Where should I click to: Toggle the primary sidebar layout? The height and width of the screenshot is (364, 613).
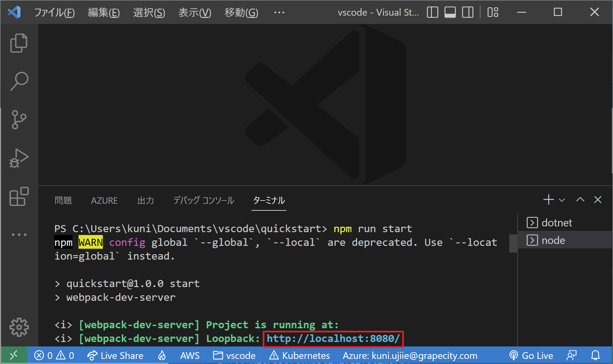tap(432, 12)
